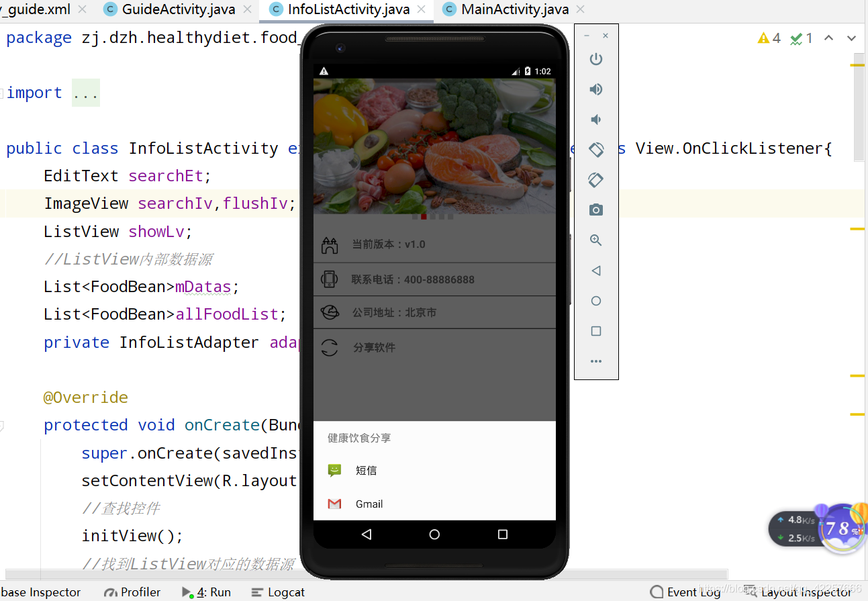Close the MainActivity.java tab

(x=580, y=9)
